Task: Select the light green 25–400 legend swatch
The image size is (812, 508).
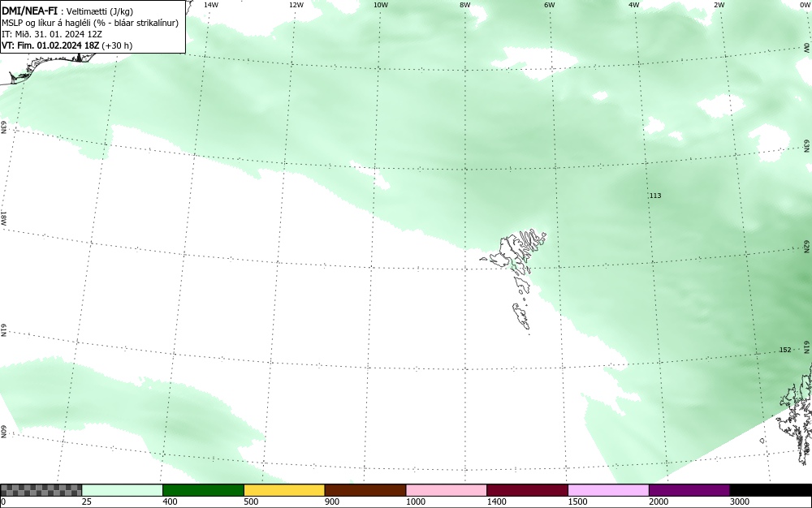Action: (x=123, y=490)
